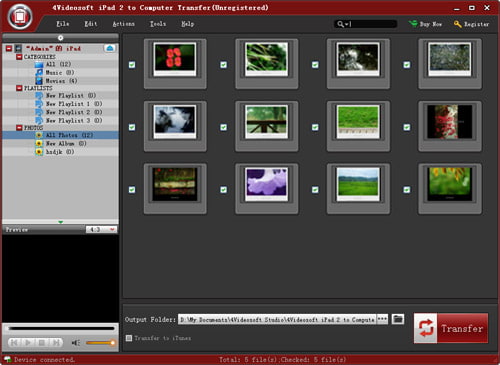The height and width of the screenshot is (365, 500).
Task: Uncheck the green grass blades photo checkbox
Action: (224, 65)
